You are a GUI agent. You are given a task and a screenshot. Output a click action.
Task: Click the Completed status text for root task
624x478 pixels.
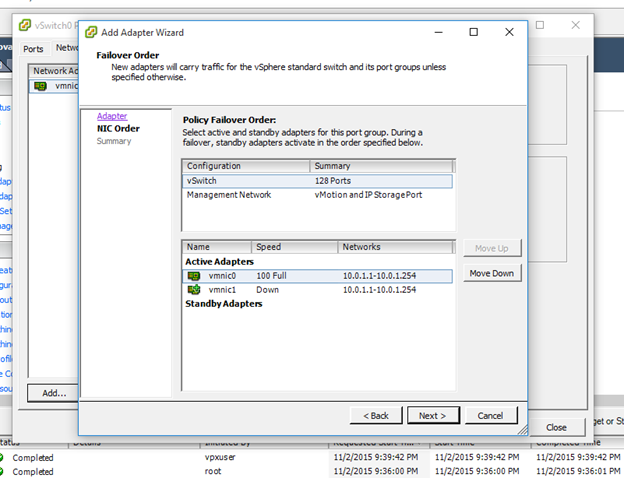33,472
